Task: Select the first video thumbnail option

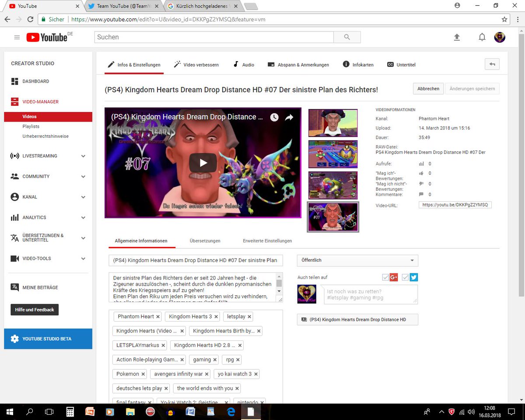Action: click(333, 123)
